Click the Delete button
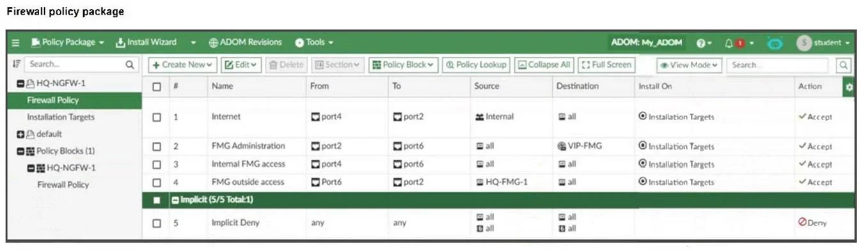868x251 pixels. click(286, 65)
